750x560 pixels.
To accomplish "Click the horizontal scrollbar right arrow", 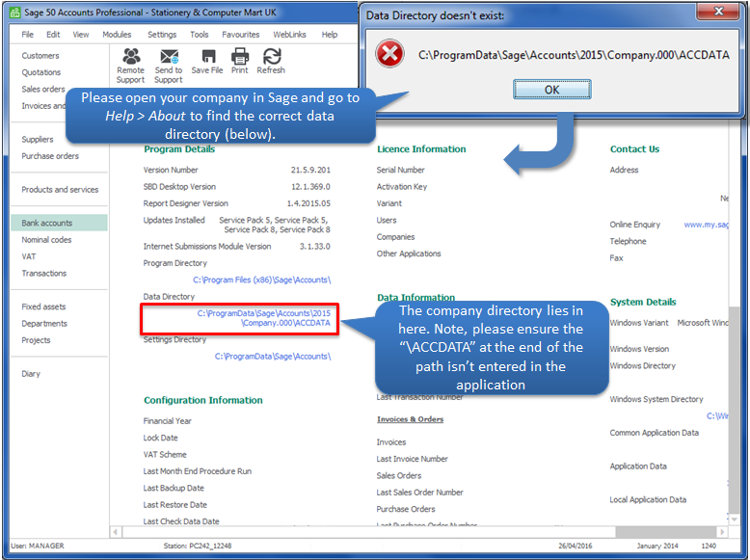I will click(x=722, y=532).
